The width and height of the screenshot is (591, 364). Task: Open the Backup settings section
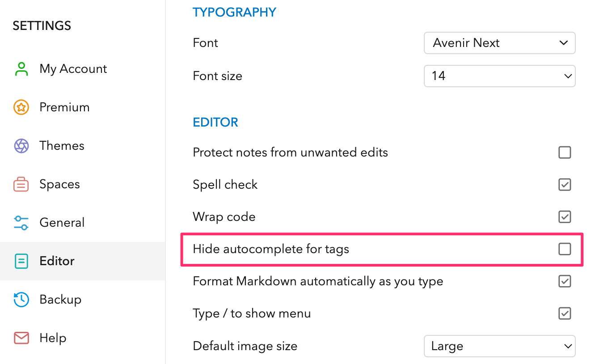pyautogui.click(x=60, y=300)
